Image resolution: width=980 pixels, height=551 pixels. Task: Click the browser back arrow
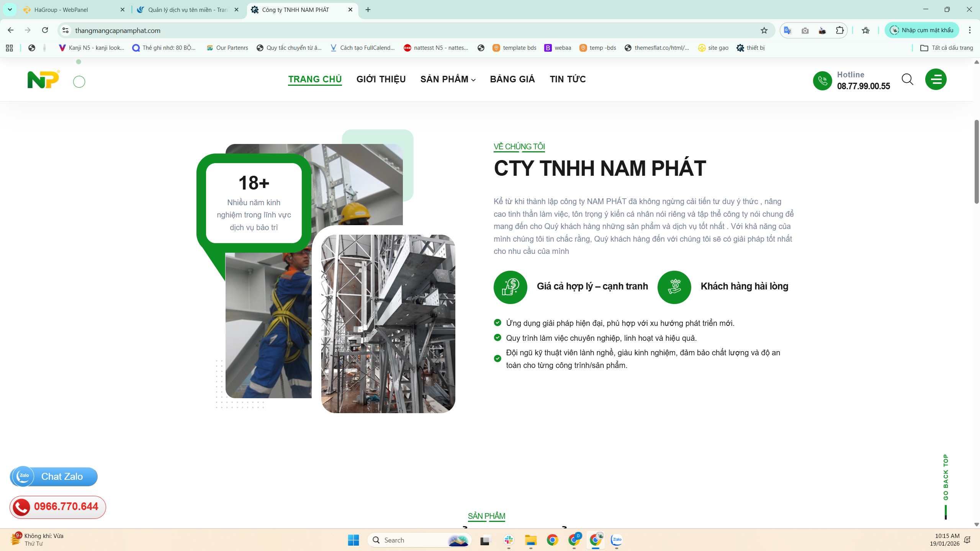click(x=10, y=30)
